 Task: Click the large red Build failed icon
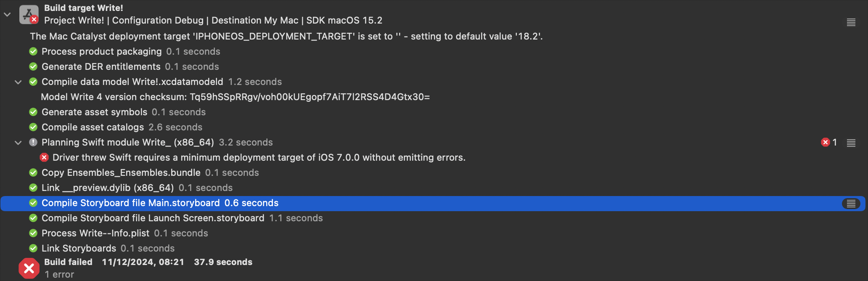(x=29, y=268)
